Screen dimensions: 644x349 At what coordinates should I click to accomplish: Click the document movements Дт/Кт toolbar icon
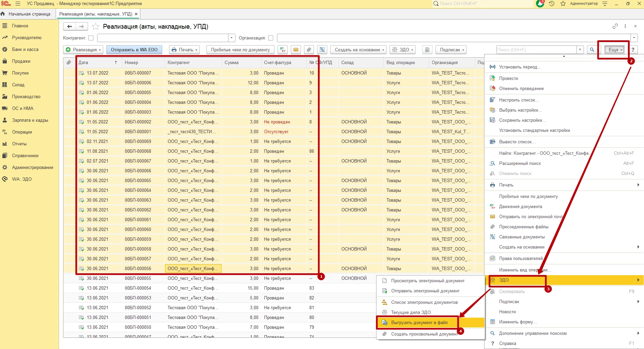click(x=283, y=50)
